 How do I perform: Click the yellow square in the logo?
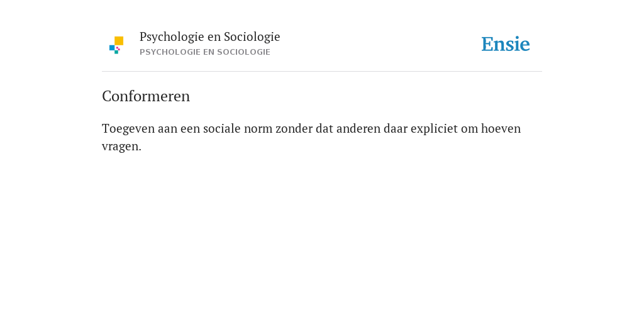(x=119, y=41)
